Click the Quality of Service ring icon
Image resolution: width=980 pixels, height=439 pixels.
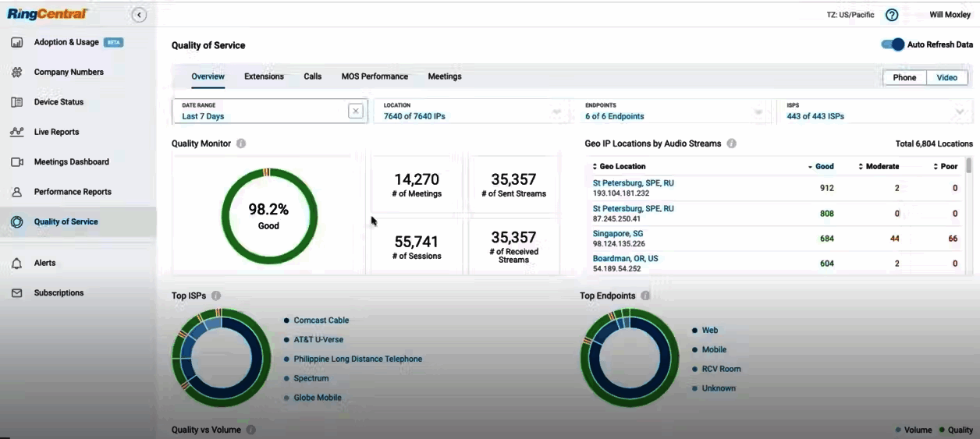[16, 222]
